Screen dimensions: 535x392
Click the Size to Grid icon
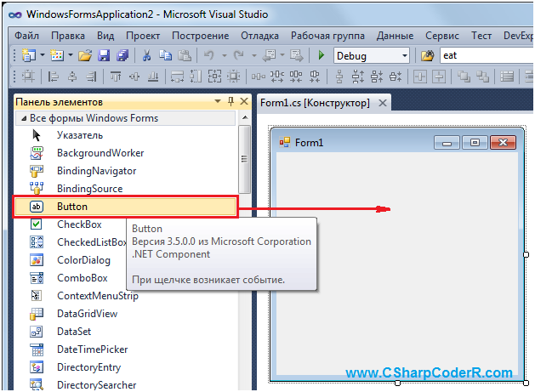(x=233, y=77)
